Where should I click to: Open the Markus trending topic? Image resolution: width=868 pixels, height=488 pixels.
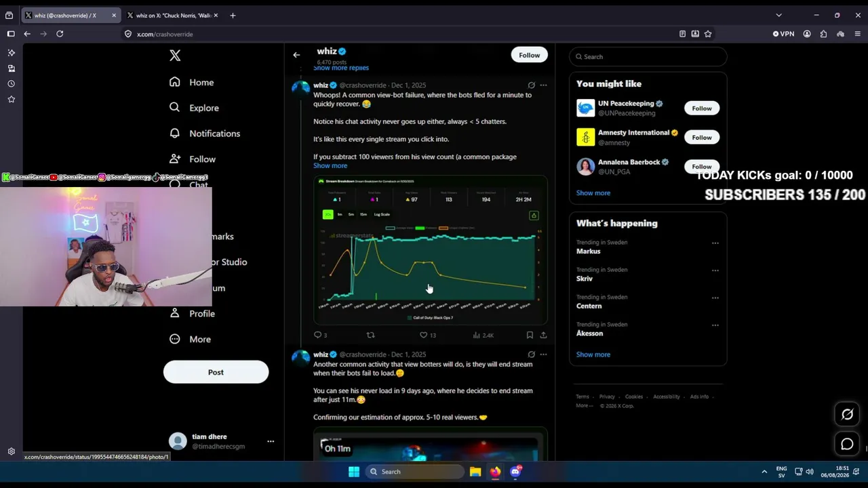(x=589, y=251)
